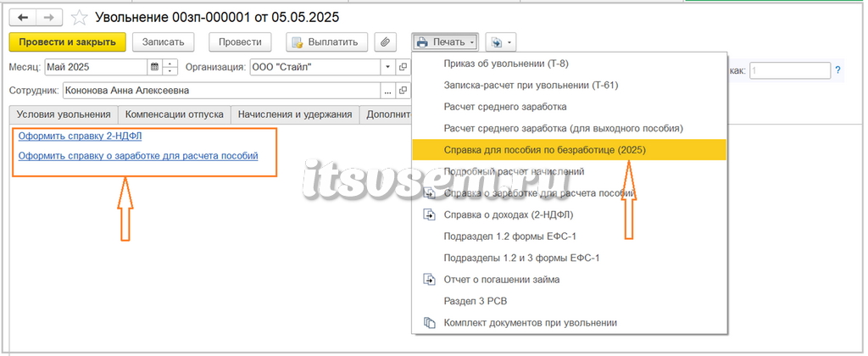Open the Кононова Анна Алексеевна employee card icon
868x356 pixels.
[403, 90]
